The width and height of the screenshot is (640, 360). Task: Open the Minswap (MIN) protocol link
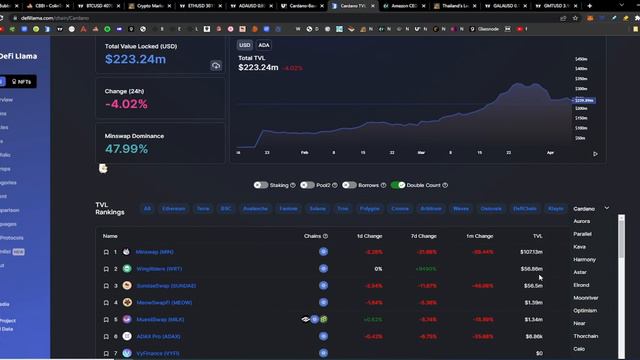coord(154,252)
